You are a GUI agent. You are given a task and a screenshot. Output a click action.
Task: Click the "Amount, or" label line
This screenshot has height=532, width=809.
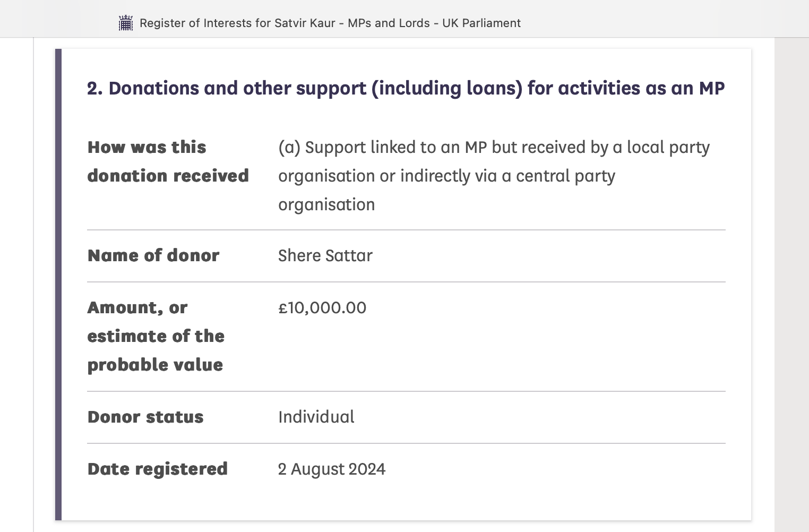[137, 307]
